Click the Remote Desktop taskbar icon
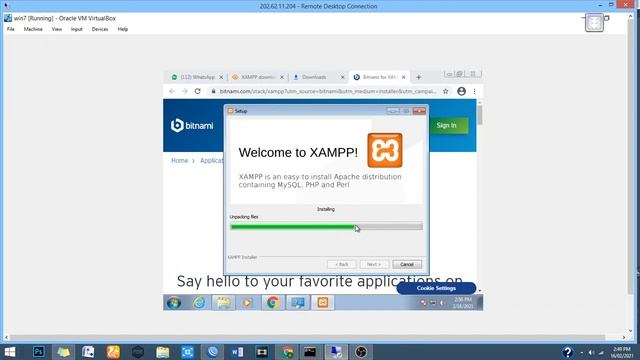Viewport: 640px width, 360px height. click(336, 352)
